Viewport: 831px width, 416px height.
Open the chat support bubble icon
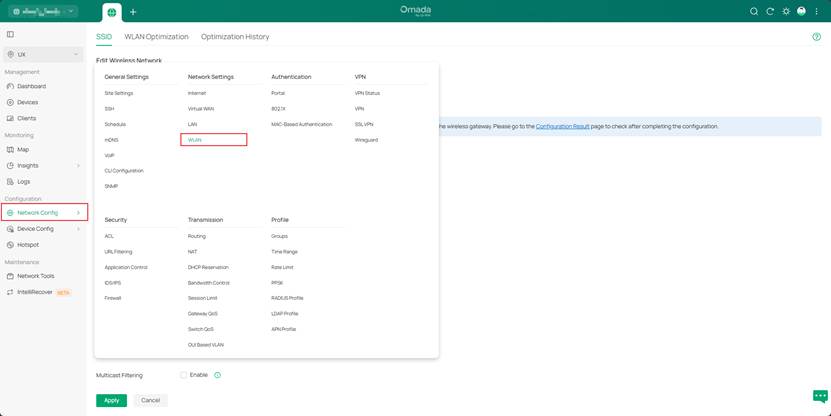coord(820,397)
